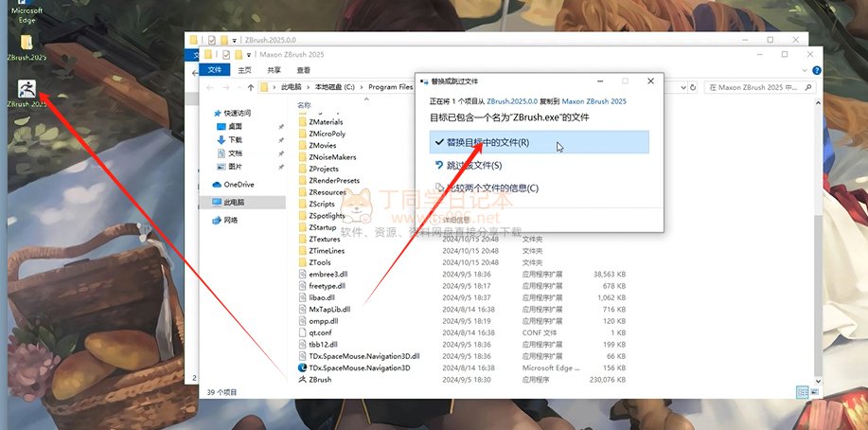Select the ZBrush.2025 folder on desktop
Viewport: 868px width, 430px height.
click(26, 45)
